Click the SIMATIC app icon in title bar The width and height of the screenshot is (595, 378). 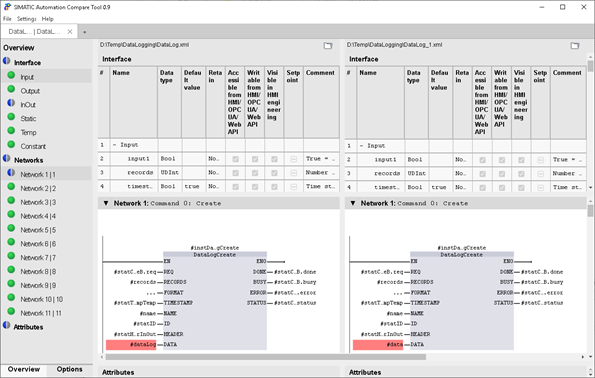pos(7,7)
